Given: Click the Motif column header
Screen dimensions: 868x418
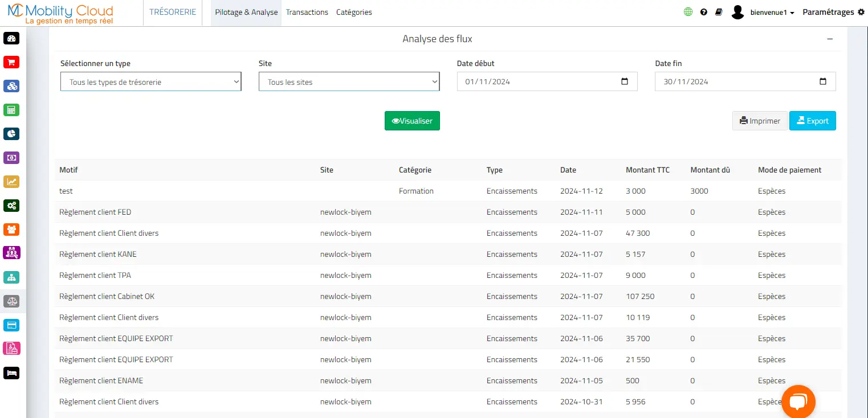Looking at the screenshot, I should [x=68, y=170].
